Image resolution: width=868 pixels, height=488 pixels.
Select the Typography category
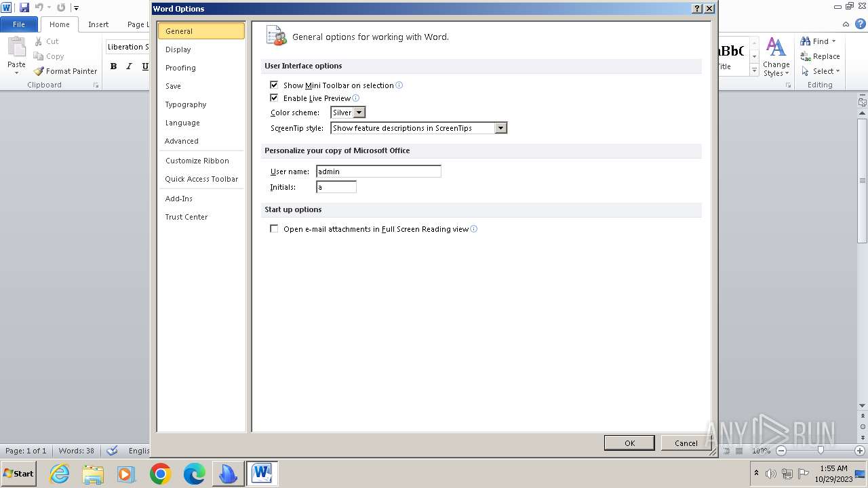tap(201, 104)
